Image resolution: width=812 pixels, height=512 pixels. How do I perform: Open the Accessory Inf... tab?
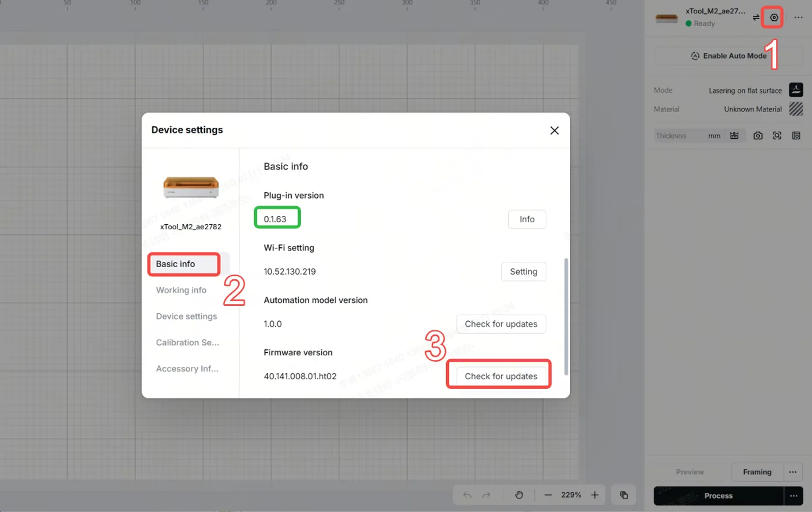(x=187, y=369)
